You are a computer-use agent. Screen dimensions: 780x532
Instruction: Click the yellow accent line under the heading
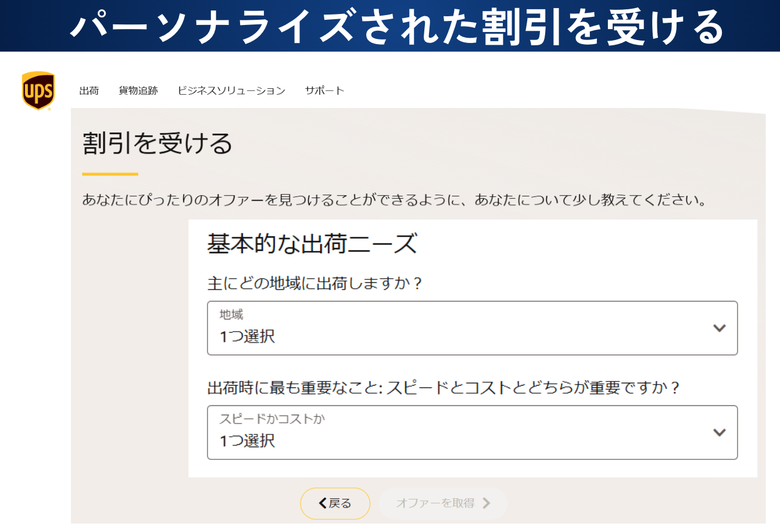point(110,174)
